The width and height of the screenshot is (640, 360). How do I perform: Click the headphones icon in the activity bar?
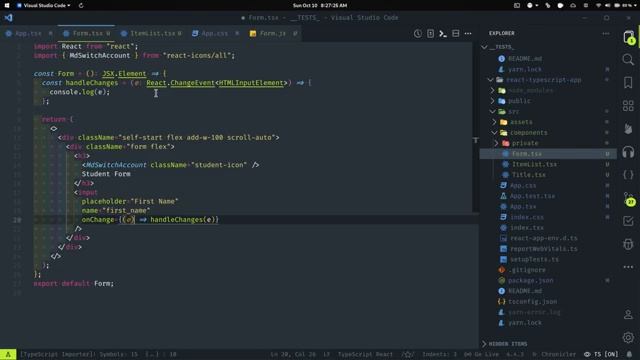[x=628, y=152]
